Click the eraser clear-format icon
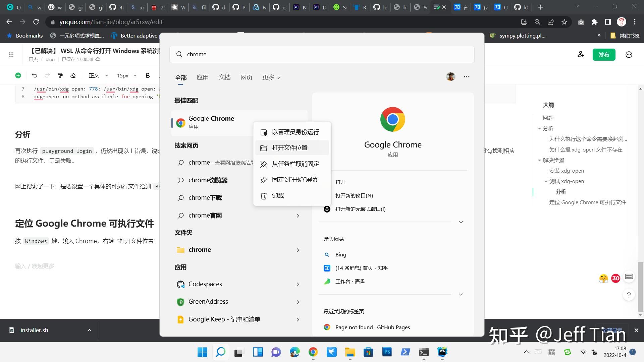 click(73, 75)
